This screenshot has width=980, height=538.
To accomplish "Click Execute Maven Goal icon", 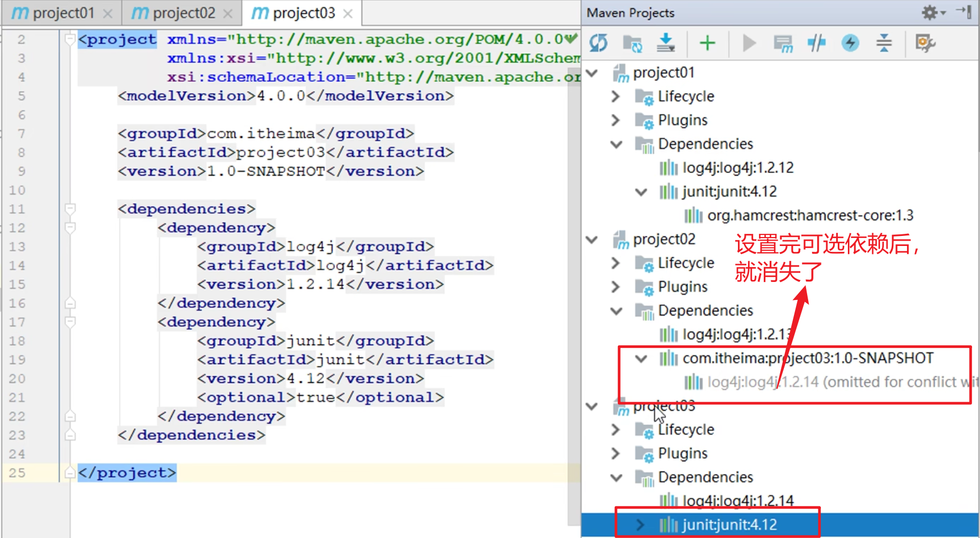I will pyautogui.click(x=783, y=43).
